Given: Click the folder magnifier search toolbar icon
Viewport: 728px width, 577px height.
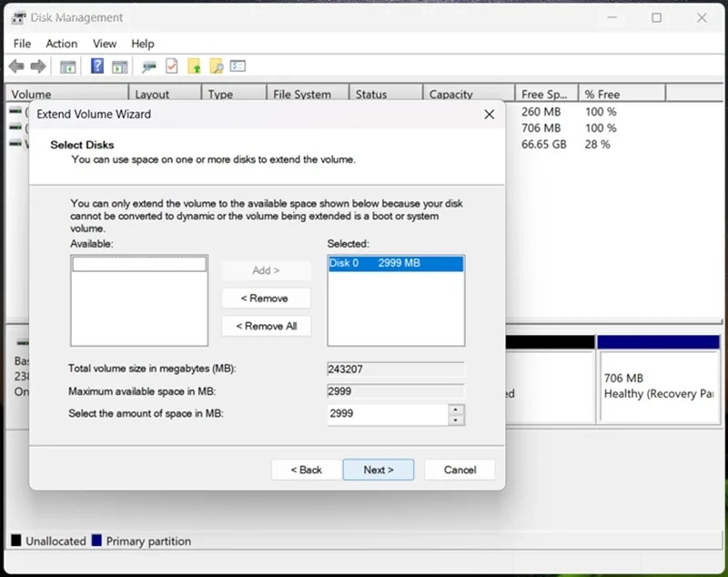Looking at the screenshot, I should point(217,66).
